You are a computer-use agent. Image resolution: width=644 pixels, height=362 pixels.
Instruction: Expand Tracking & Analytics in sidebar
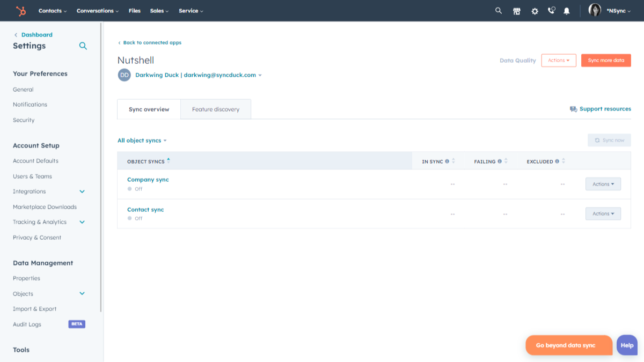tap(82, 222)
